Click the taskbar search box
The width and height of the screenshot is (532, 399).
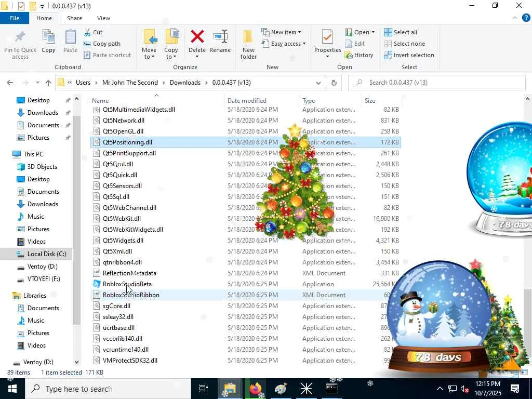pyautogui.click(x=108, y=389)
